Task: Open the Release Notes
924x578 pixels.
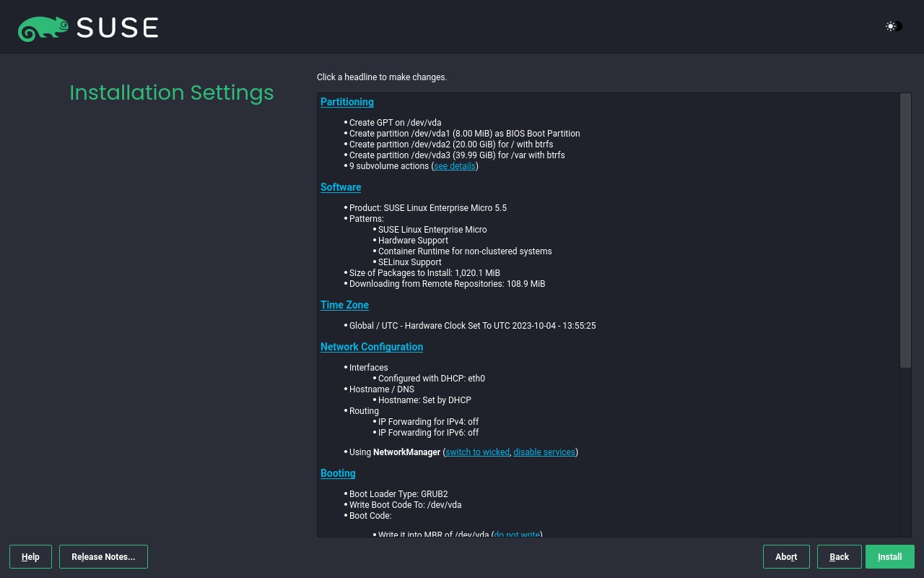Action: (103, 557)
